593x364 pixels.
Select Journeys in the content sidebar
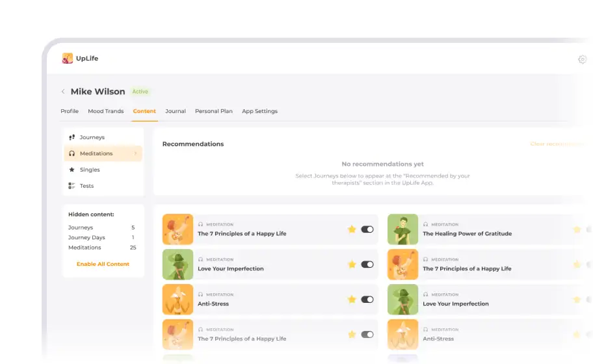click(x=103, y=137)
